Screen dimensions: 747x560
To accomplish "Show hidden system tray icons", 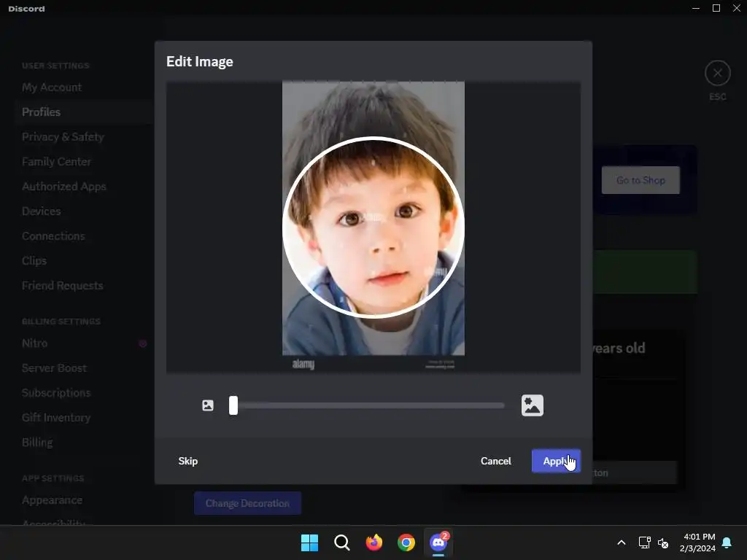I will tap(622, 542).
